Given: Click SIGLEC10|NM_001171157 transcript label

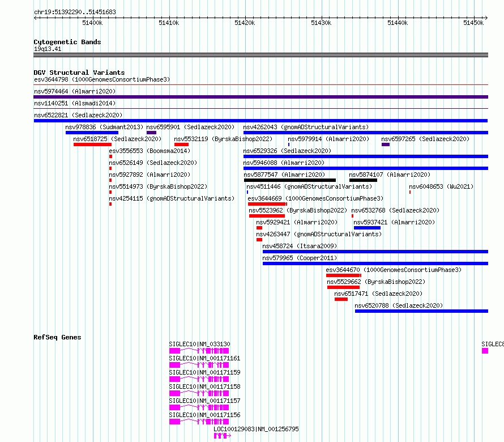Looking at the screenshot, I should coord(205,401).
